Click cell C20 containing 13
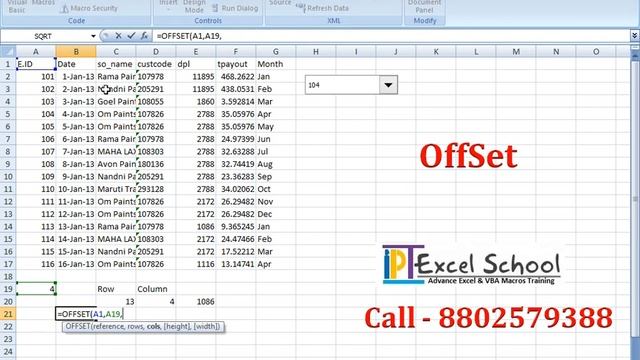Image resolution: width=640 pixels, height=360 pixels. click(116, 302)
